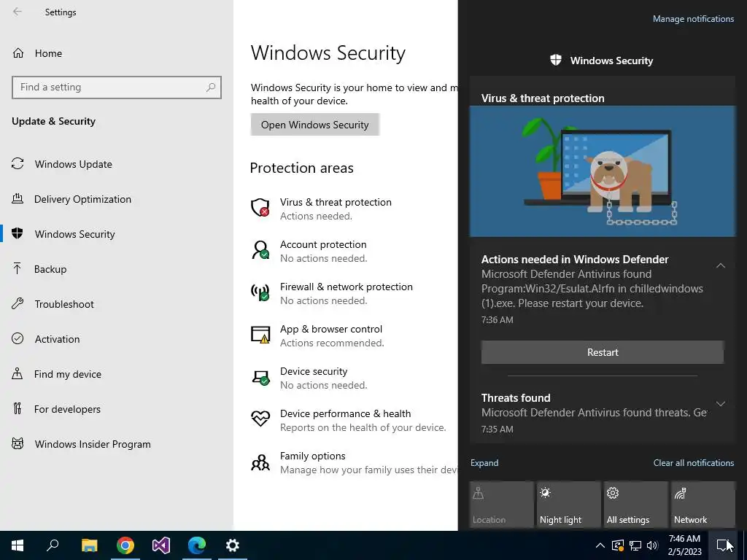
Task: Launch Microsoft Edge from taskbar
Action: click(x=197, y=545)
